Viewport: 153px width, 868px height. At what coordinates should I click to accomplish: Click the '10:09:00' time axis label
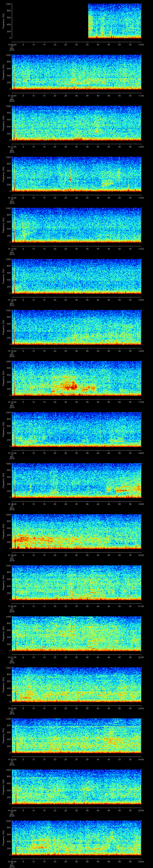(12, 44)
